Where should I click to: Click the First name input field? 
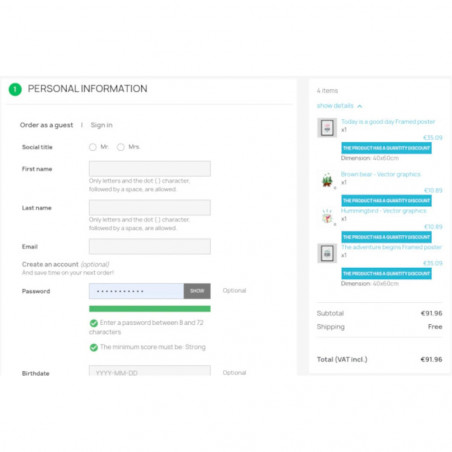pos(150,169)
